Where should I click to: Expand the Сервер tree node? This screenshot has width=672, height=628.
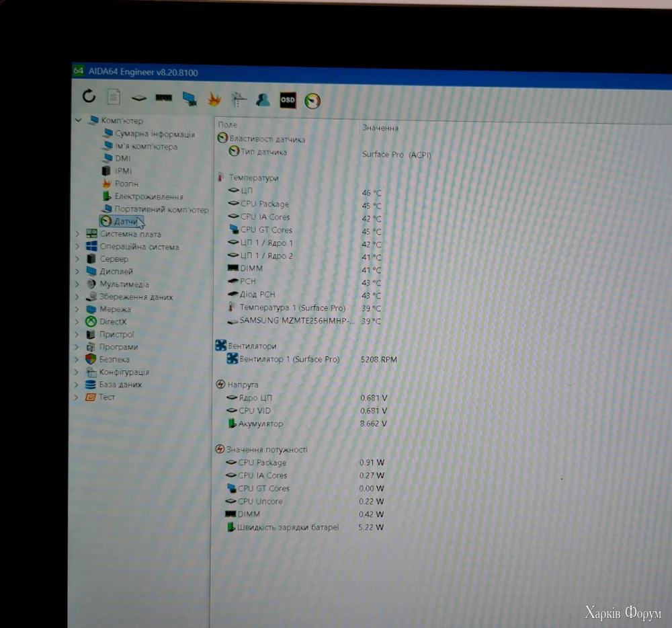(x=77, y=259)
